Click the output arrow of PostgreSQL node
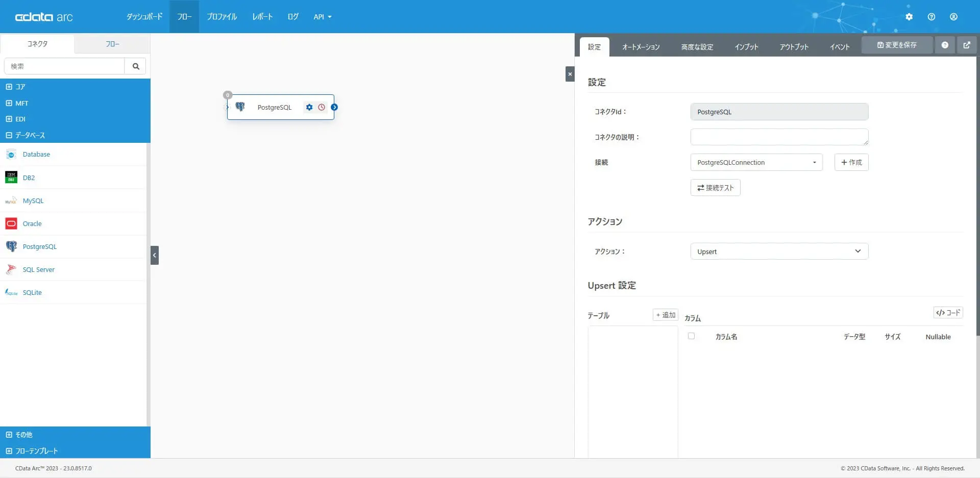This screenshot has height=478, width=980. [x=334, y=107]
